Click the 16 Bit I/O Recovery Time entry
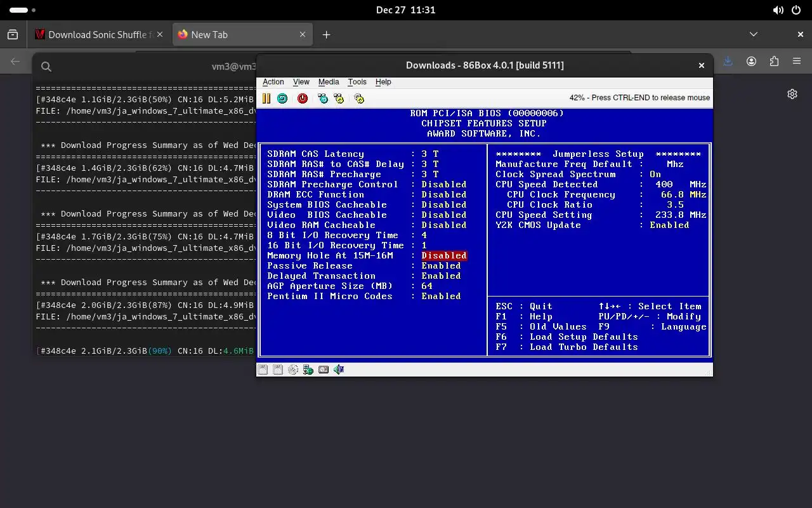Viewport: 812px width, 508px height. pos(347,246)
